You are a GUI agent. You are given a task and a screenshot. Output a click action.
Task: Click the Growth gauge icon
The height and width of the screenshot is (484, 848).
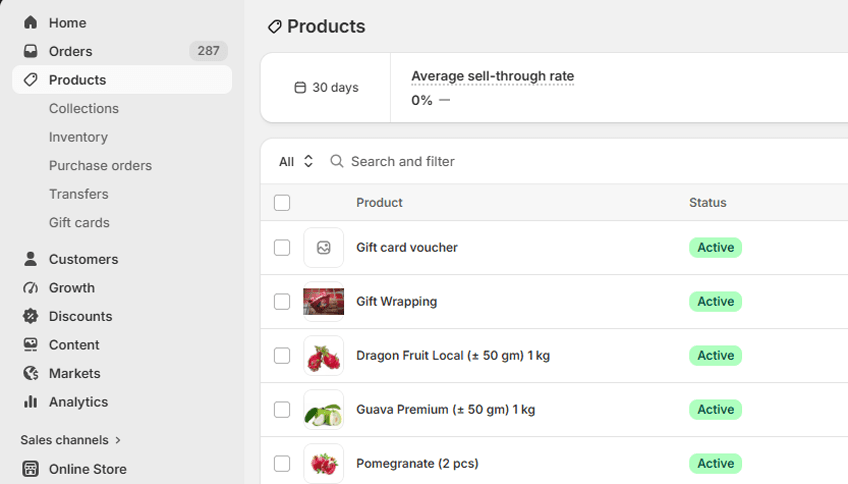pyautogui.click(x=30, y=288)
